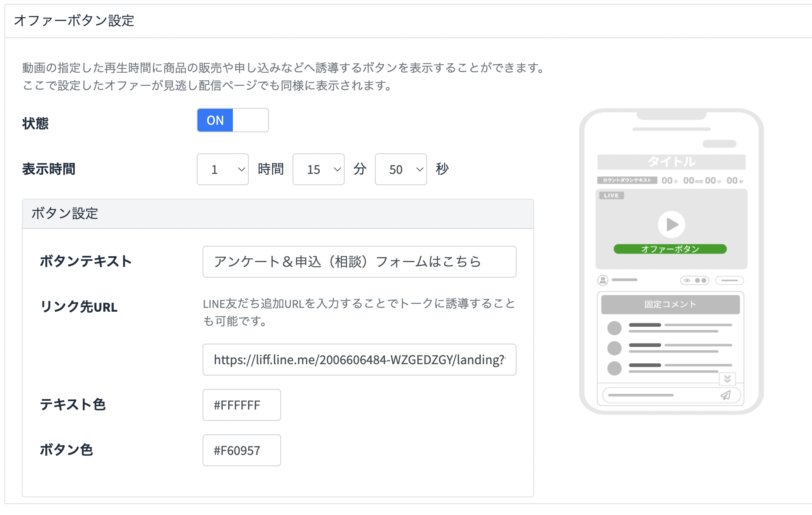The height and width of the screenshot is (515, 812).
Task: Click the LIVE badge in preview video
Action: [x=611, y=195]
